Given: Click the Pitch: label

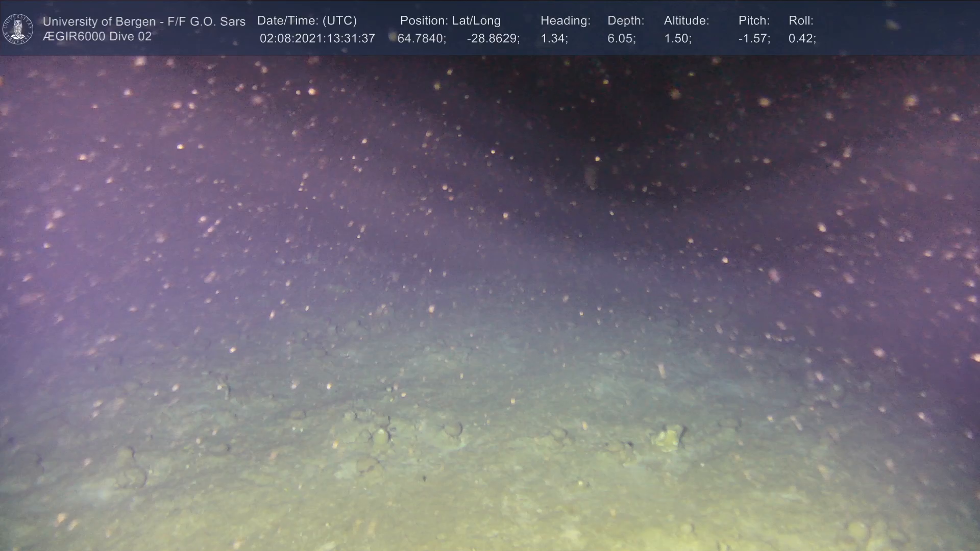Looking at the screenshot, I should (753, 21).
